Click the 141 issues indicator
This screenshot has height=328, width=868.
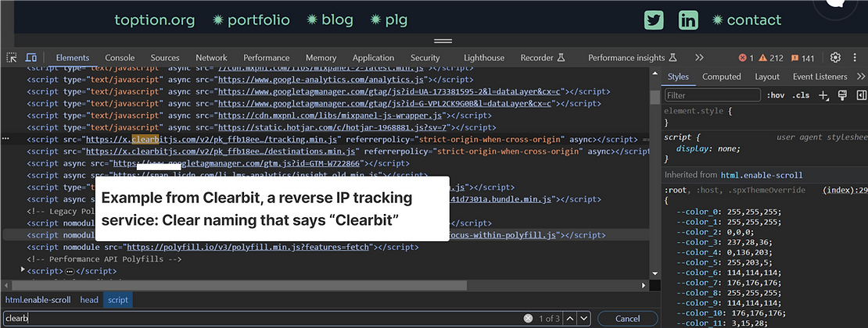[x=802, y=58]
